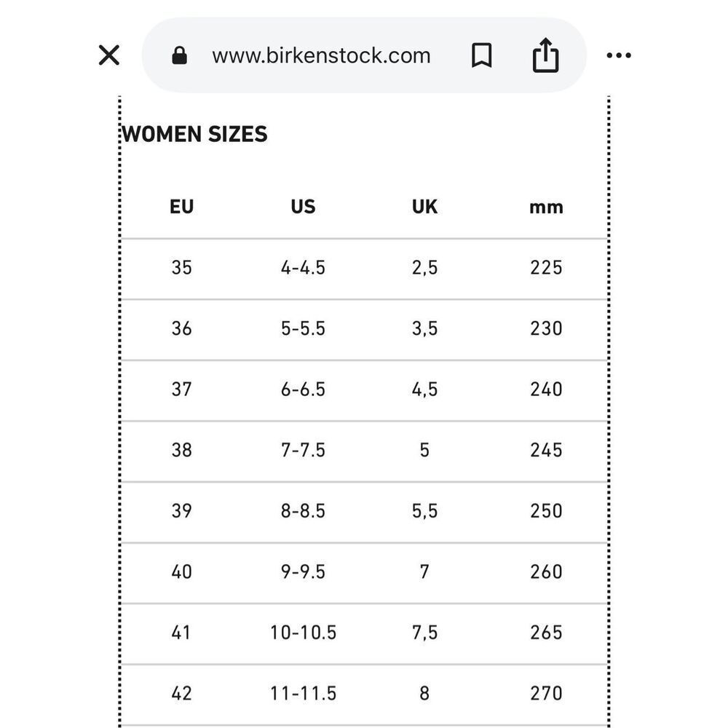
Task: Tap the padlock security icon
Action: 179,56
